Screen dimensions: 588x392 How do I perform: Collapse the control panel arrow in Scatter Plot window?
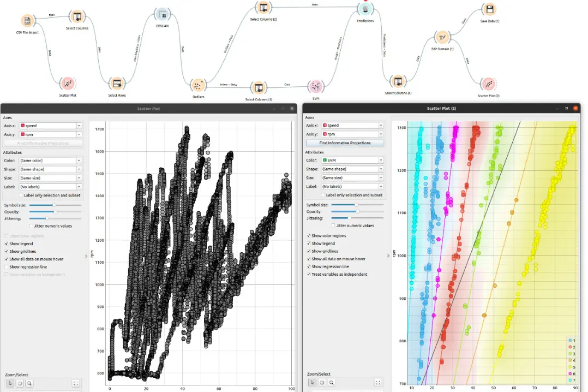[x=86, y=256]
